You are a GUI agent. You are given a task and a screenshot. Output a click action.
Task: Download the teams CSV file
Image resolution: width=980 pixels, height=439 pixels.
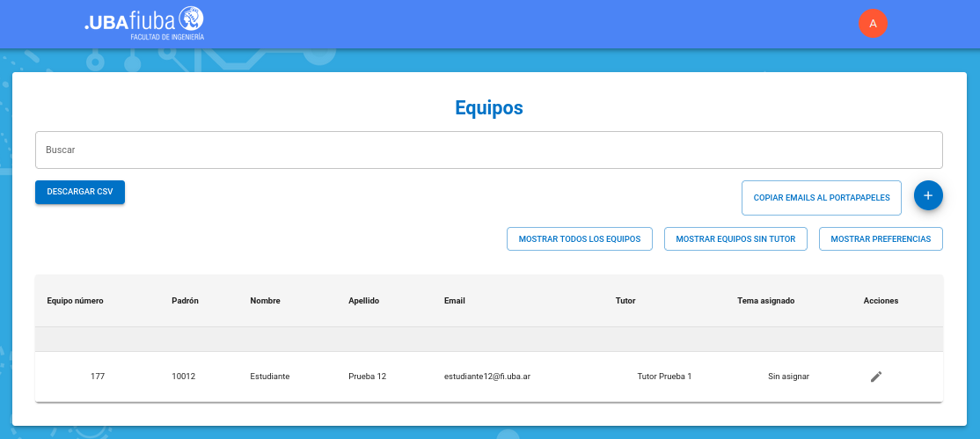[80, 192]
